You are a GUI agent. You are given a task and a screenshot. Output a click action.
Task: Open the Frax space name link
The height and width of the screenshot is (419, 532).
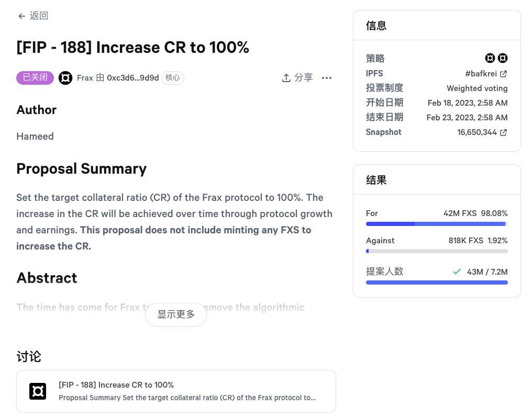pyautogui.click(x=85, y=78)
